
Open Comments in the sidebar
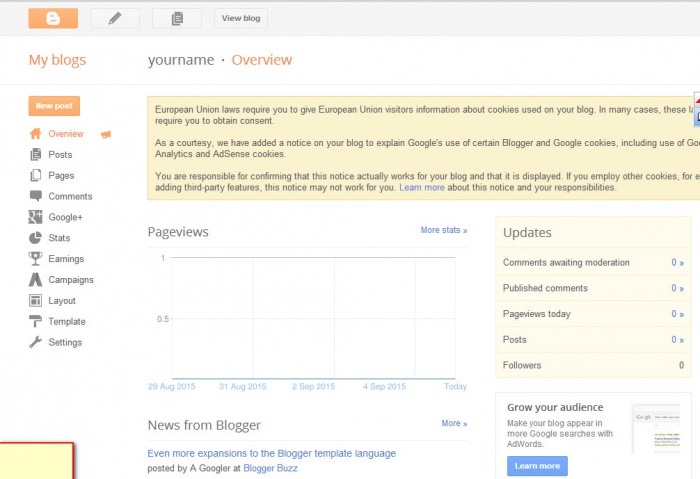[69, 196]
